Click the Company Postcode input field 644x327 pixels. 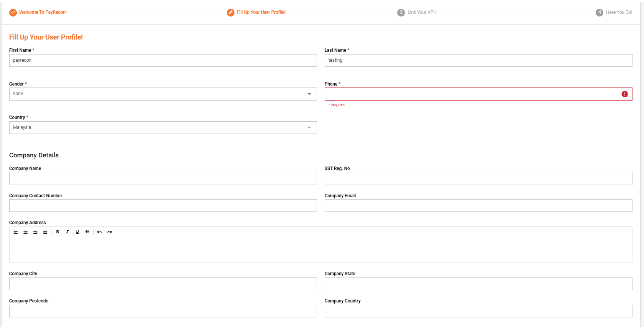tap(163, 311)
